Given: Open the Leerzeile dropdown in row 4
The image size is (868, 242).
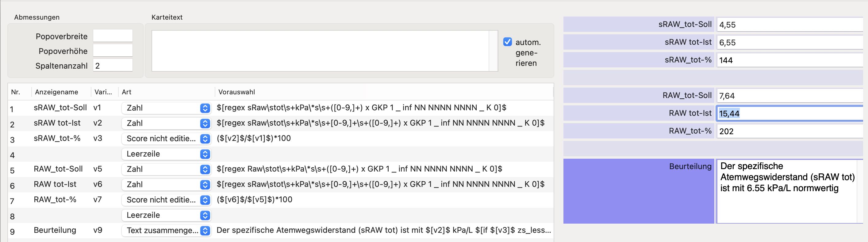Looking at the screenshot, I should pos(167,154).
